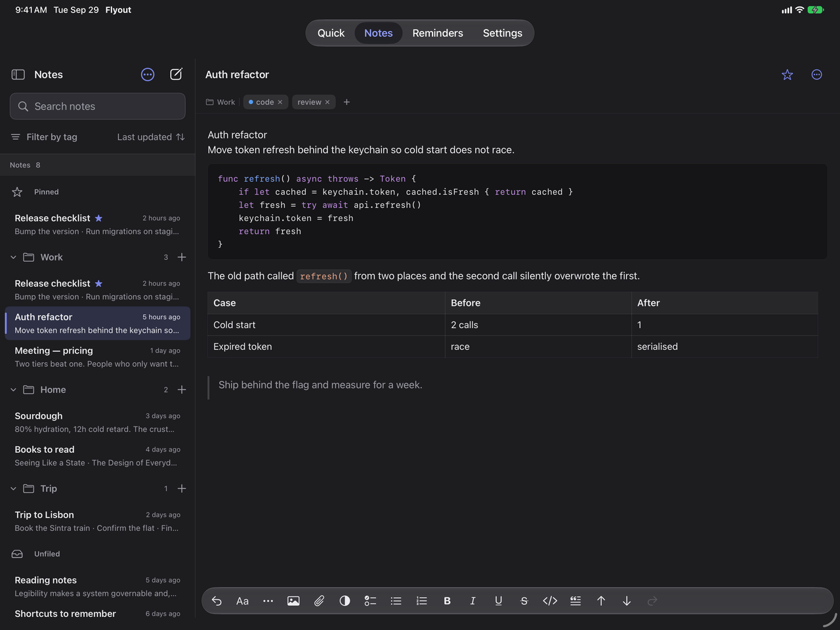The width and height of the screenshot is (840, 630).
Task: Move the block down with arrow
Action: point(627,601)
